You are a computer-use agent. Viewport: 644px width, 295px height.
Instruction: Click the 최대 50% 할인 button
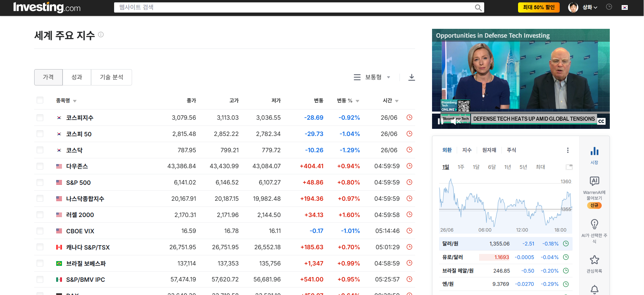point(539,7)
